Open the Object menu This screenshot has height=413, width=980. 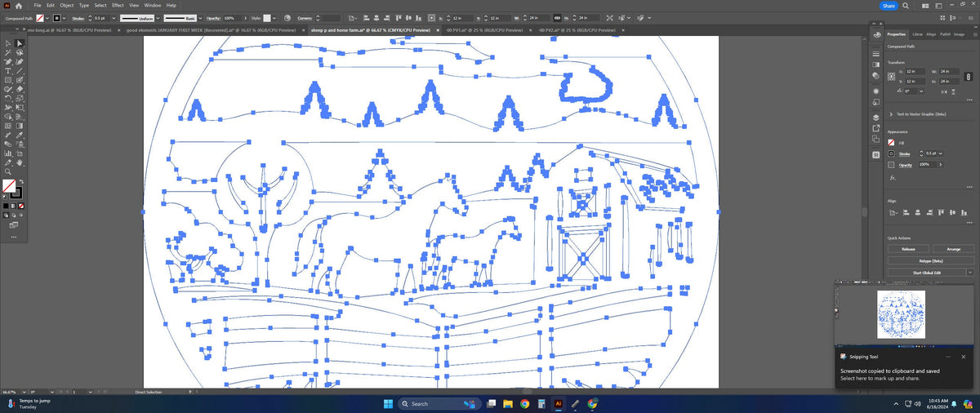point(66,6)
